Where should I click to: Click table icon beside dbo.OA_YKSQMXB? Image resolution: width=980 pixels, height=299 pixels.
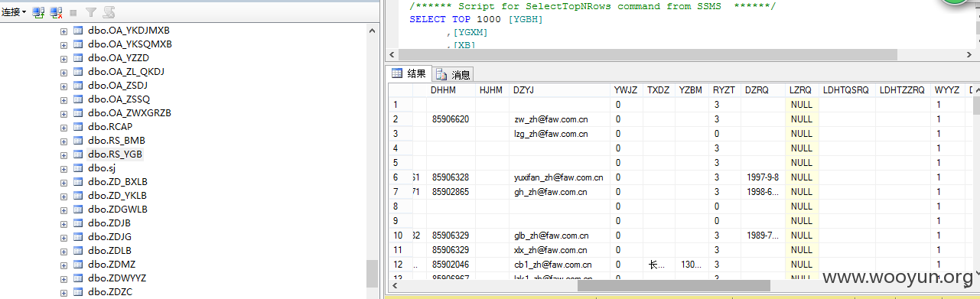[x=78, y=44]
